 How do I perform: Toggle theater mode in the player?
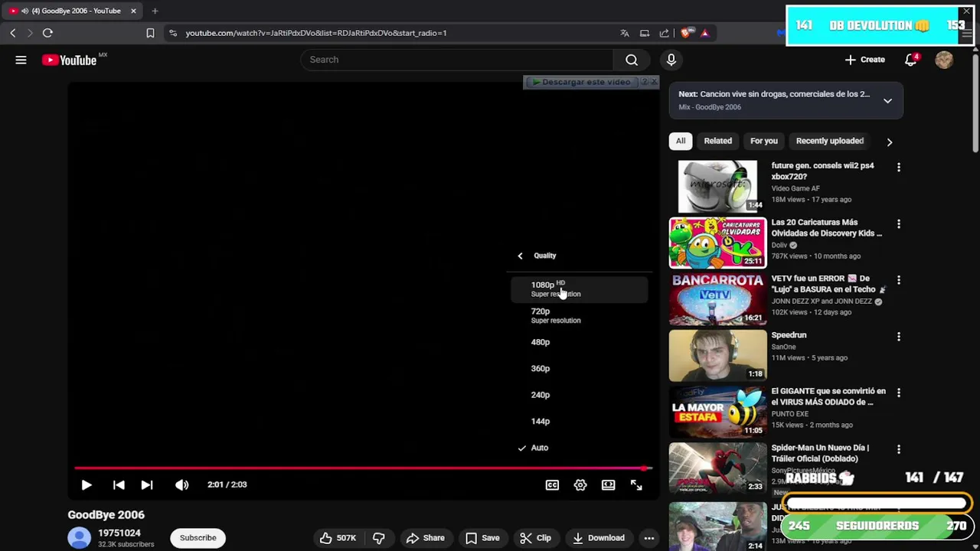tap(608, 484)
